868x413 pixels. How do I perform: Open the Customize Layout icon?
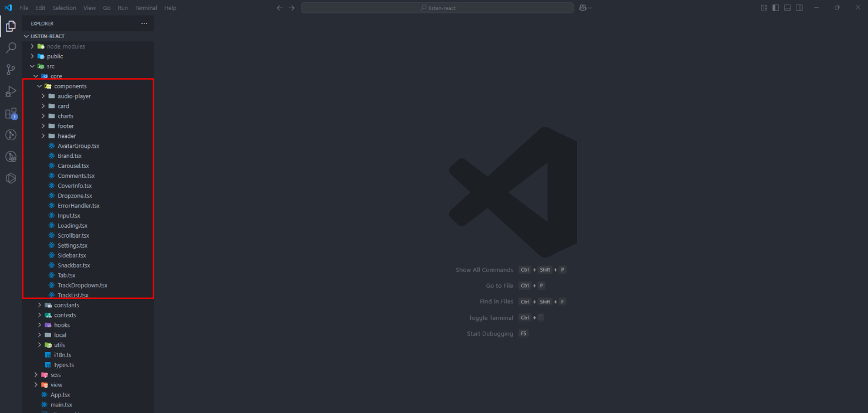click(764, 8)
